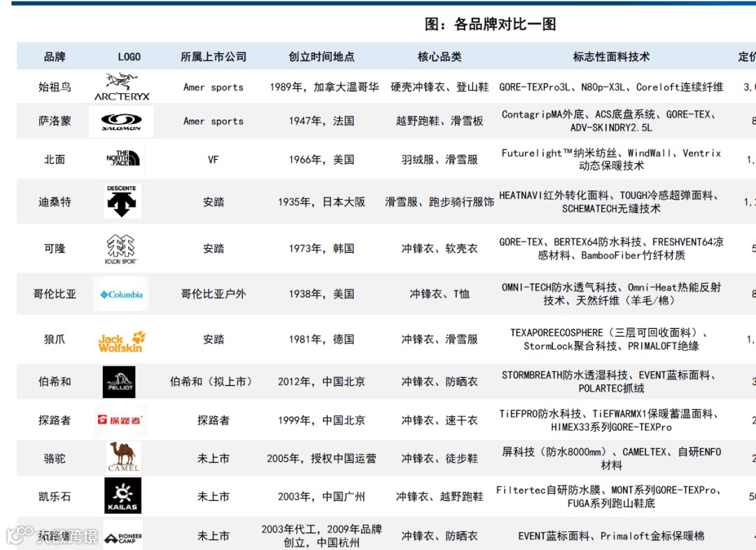This screenshot has height=550, width=756.
Task: Click the Kolon Sport logo
Action: pos(121,249)
